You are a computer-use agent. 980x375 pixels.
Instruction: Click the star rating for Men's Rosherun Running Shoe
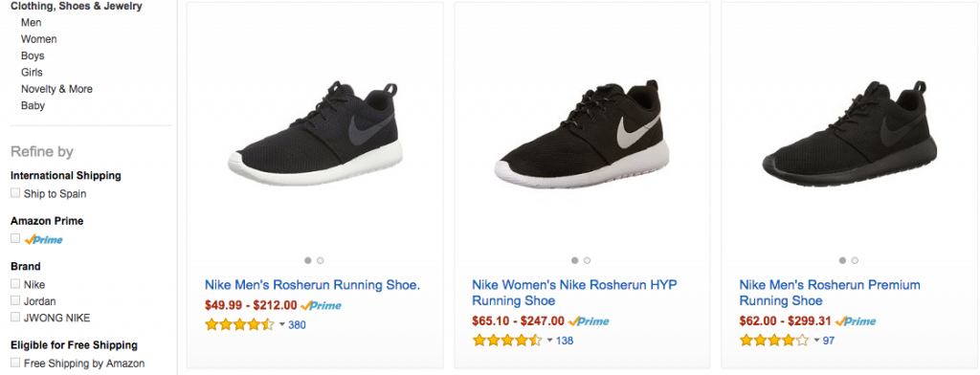[239, 324]
